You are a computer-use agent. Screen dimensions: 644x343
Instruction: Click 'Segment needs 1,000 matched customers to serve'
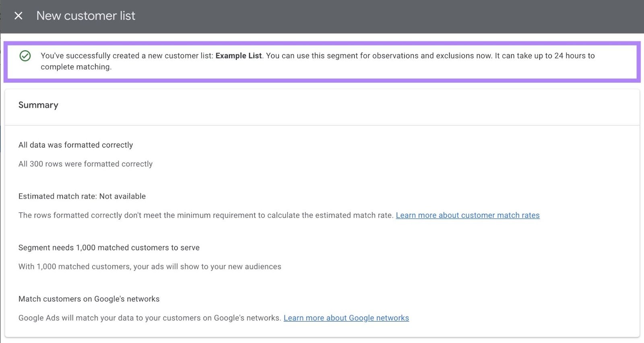[x=109, y=248]
